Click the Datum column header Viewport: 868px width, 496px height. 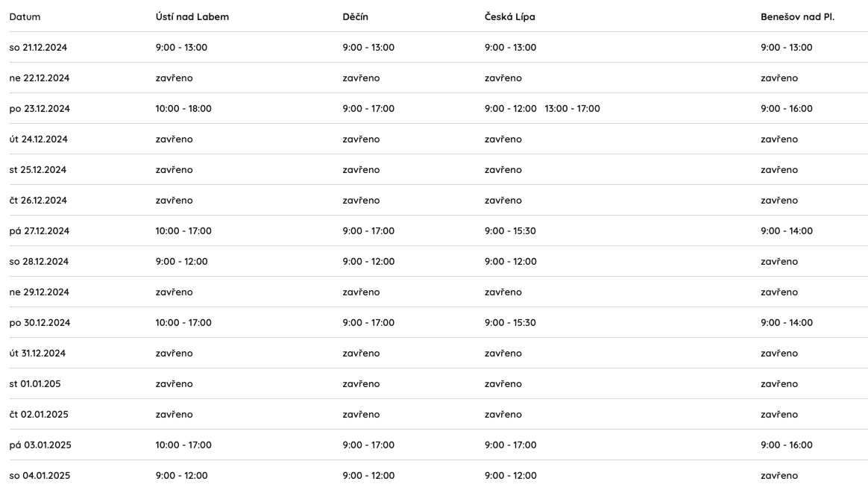point(25,16)
